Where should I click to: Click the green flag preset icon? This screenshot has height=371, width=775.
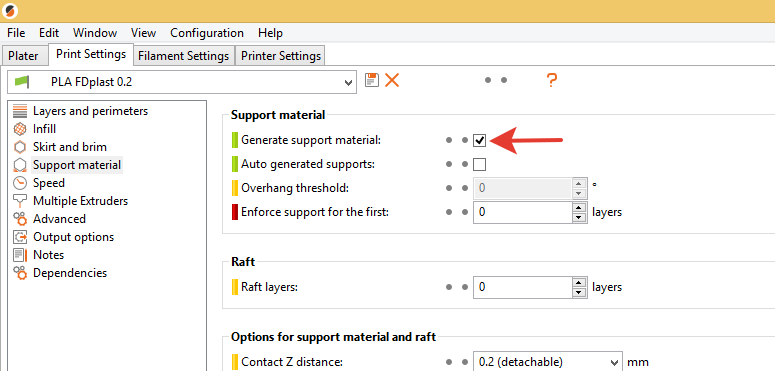[x=23, y=82]
